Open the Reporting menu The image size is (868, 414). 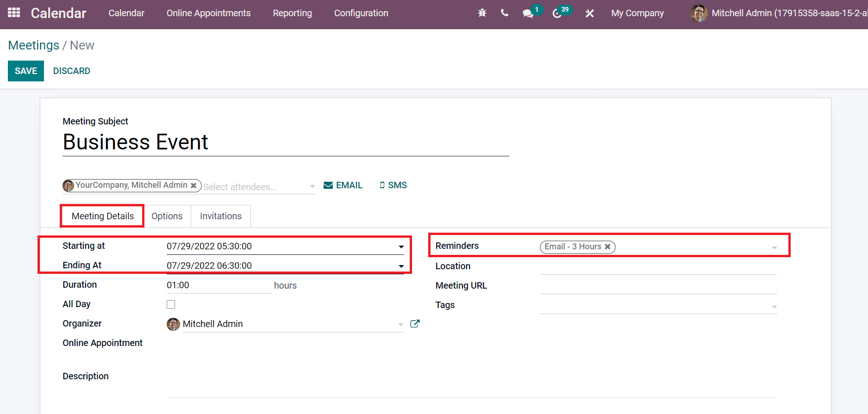292,13
